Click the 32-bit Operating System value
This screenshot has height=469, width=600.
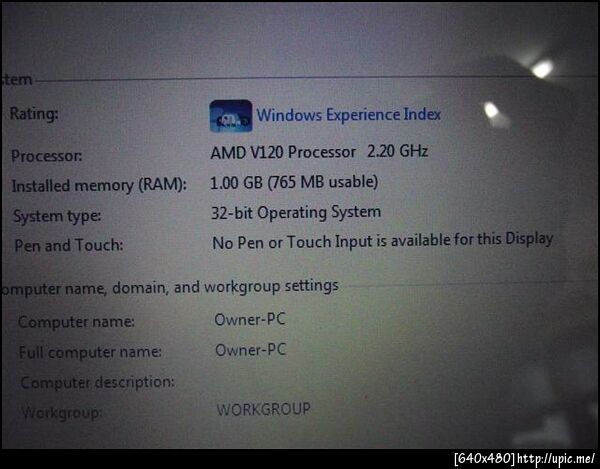[296, 213]
